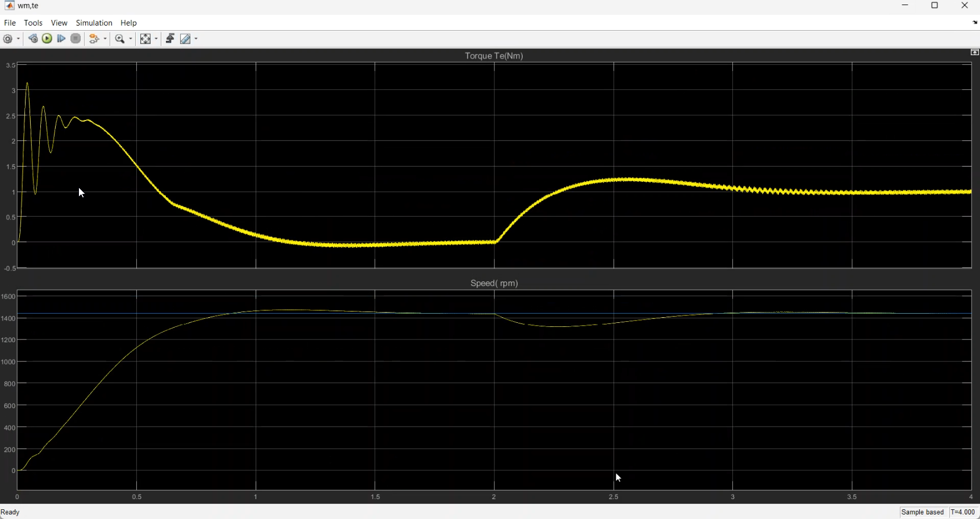
Task: Click the 1600 tick label on the speed axis
Action: tap(9, 297)
